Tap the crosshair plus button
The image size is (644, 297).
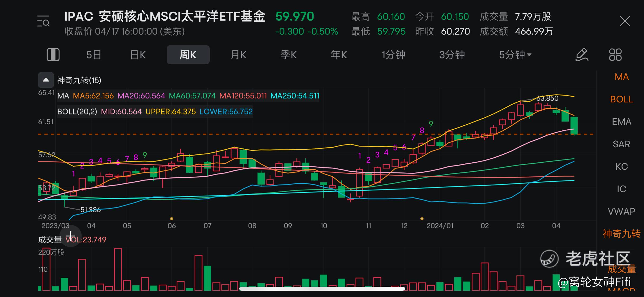pos(70,236)
